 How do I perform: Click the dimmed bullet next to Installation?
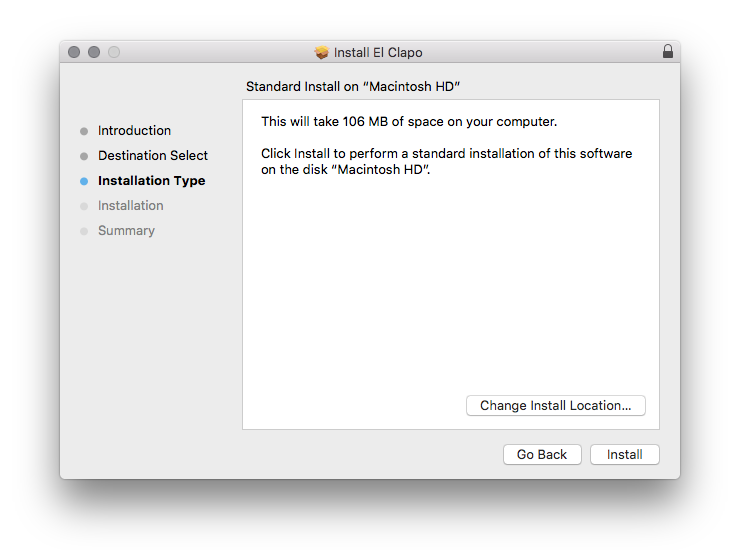tap(84, 206)
